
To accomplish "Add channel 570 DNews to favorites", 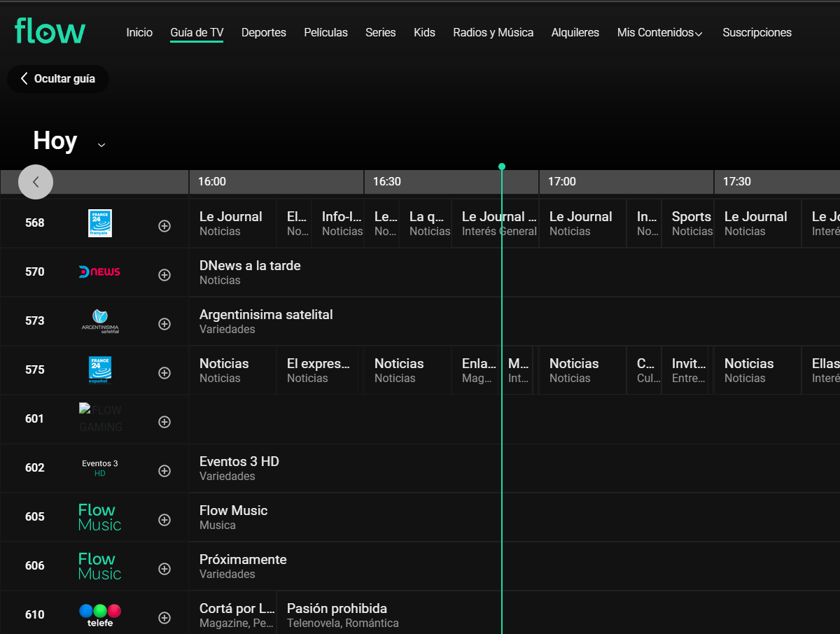I will pos(164,275).
